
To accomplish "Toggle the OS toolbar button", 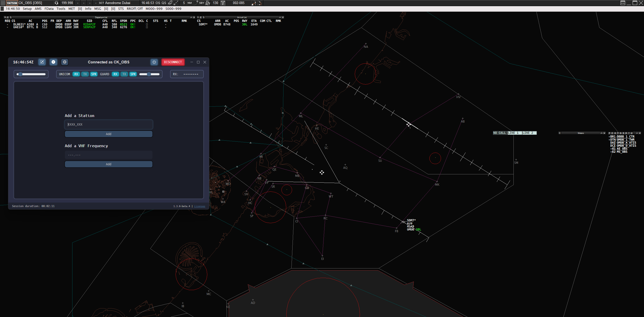I will coord(158,3).
